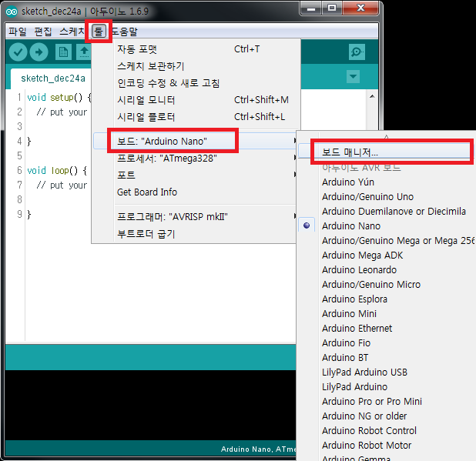Click the Arduino logo in title bar
Image resolution: width=476 pixels, height=461 pixels.
click(12, 12)
